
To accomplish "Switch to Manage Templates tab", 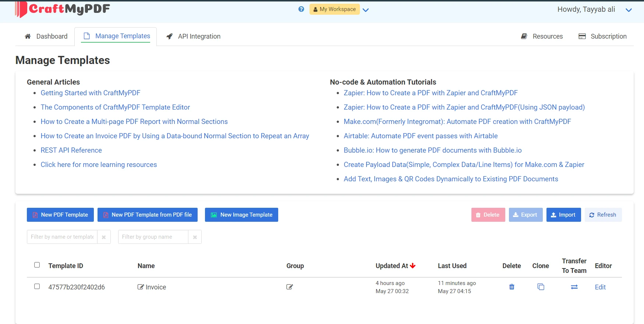I will click(116, 36).
